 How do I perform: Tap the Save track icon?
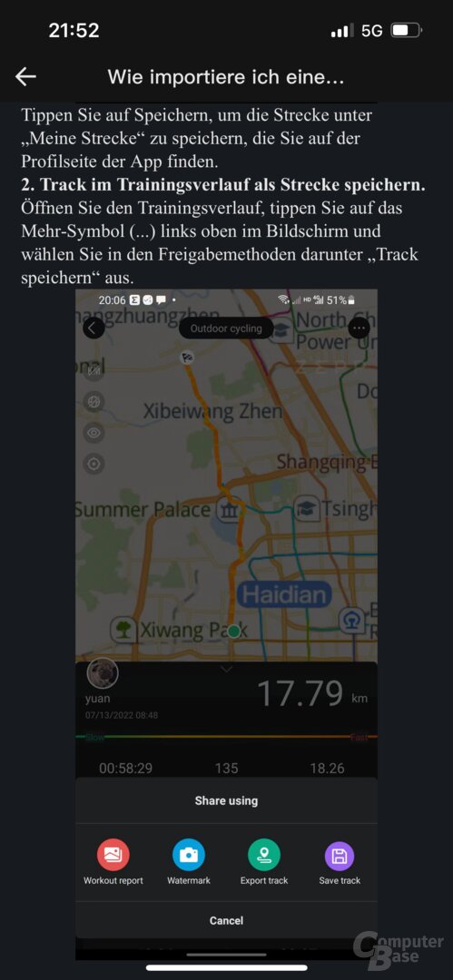coord(340,855)
